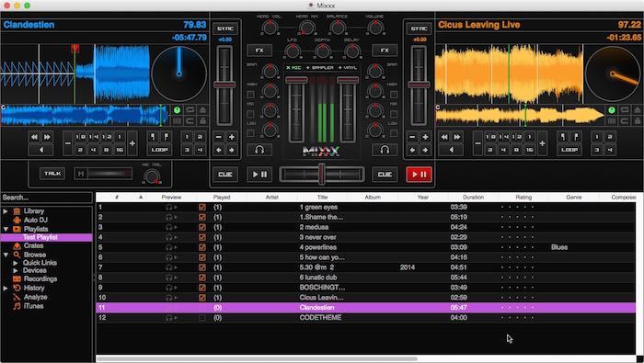This screenshot has width=644, height=363.
Task: Click the red right deck play/pause
Action: pos(419,175)
